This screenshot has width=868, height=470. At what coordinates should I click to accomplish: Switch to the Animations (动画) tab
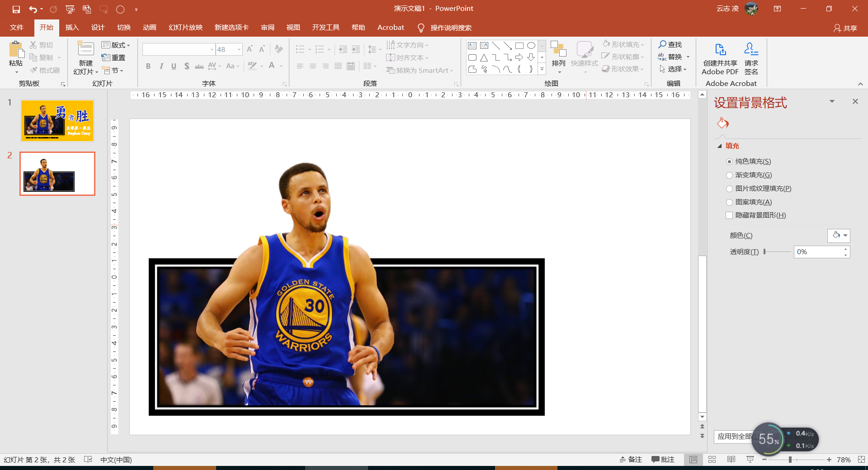pyautogui.click(x=150, y=28)
